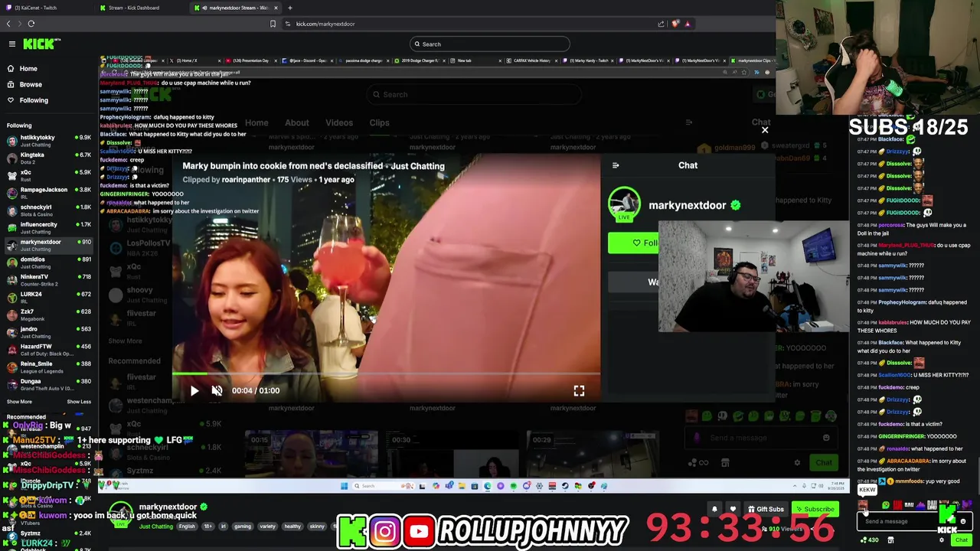Open Following in sidebar

click(34, 100)
